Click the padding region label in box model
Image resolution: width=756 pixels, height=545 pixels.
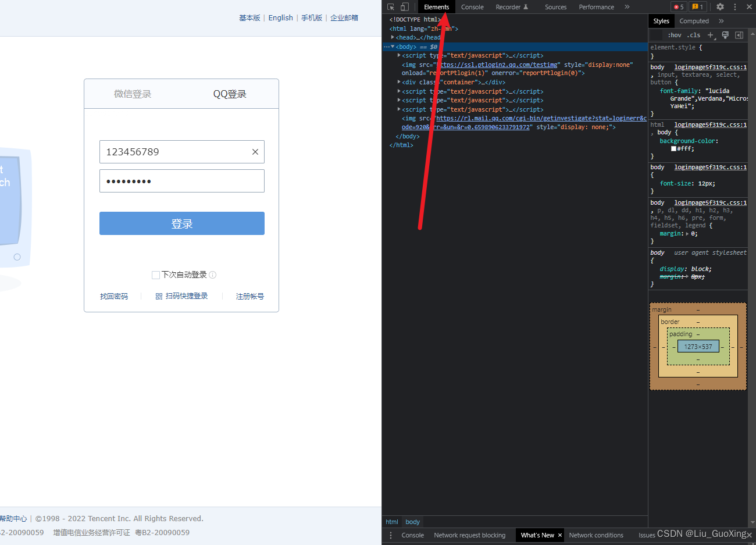tap(681, 334)
